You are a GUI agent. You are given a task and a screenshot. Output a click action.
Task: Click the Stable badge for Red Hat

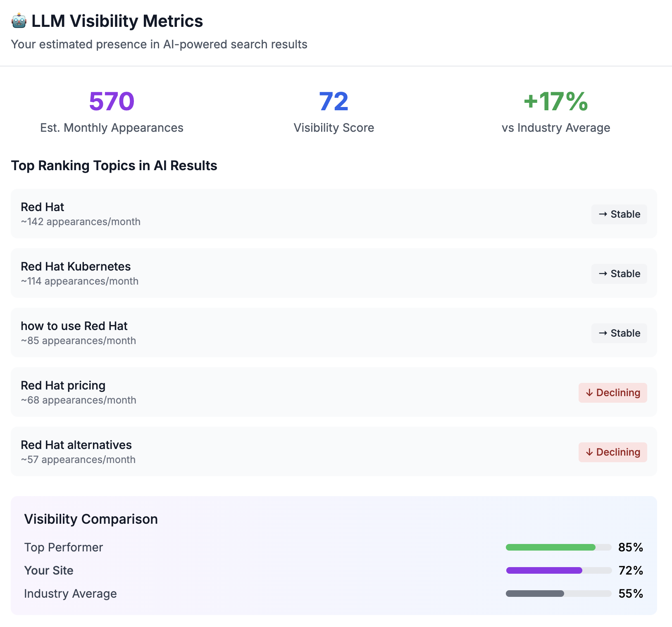[619, 214]
